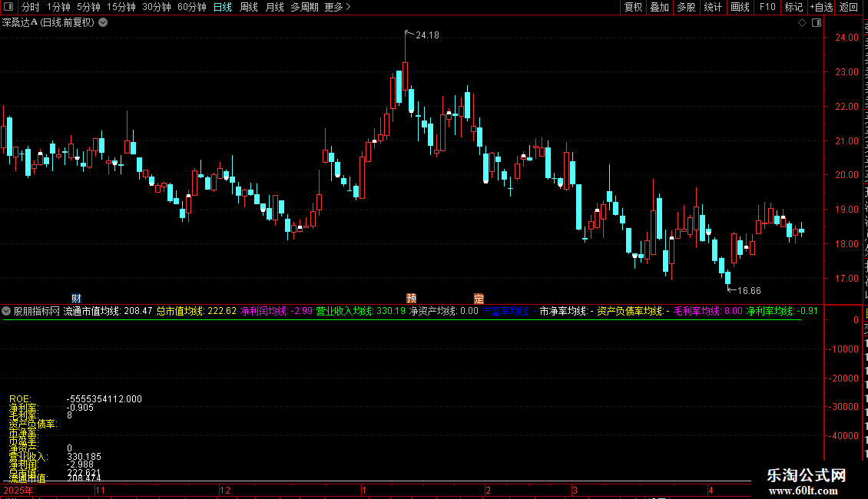Click the 24.18 high price label
This screenshot has height=499, width=868.
pos(427,35)
